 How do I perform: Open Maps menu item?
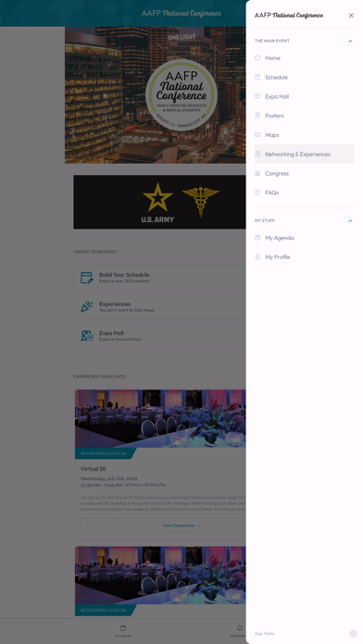(x=305, y=135)
